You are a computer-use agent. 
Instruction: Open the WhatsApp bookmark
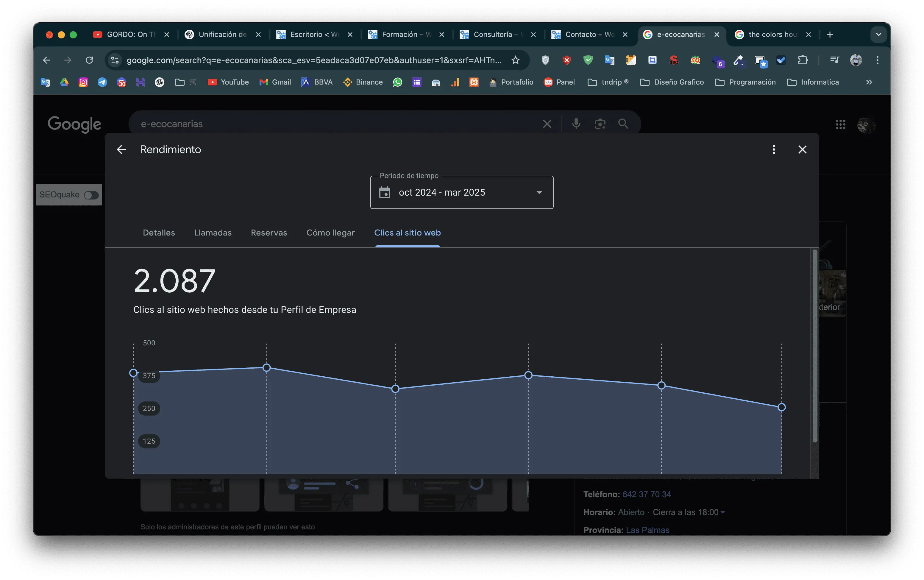click(398, 82)
